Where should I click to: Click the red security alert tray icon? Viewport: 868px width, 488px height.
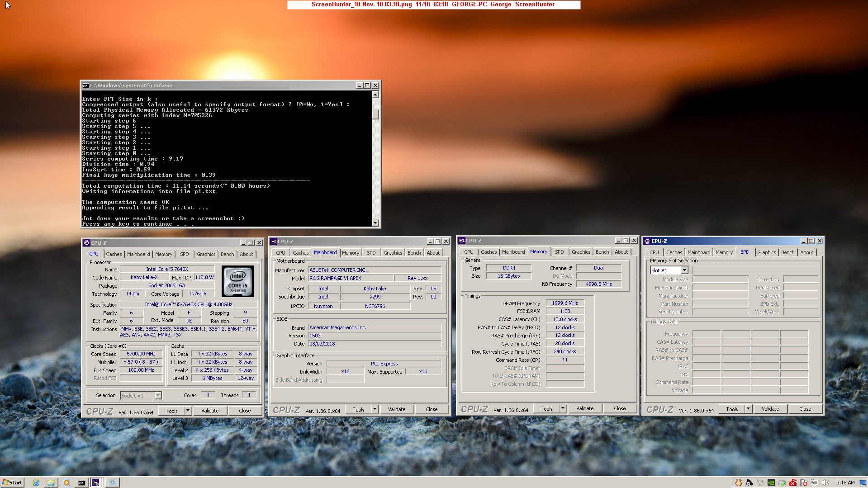[793, 483]
